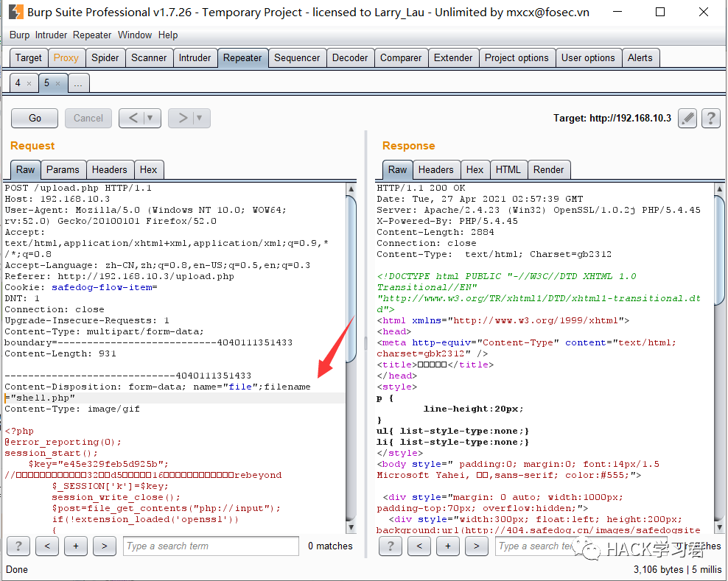Open the Help menu
The image size is (728, 581).
pyautogui.click(x=167, y=35)
